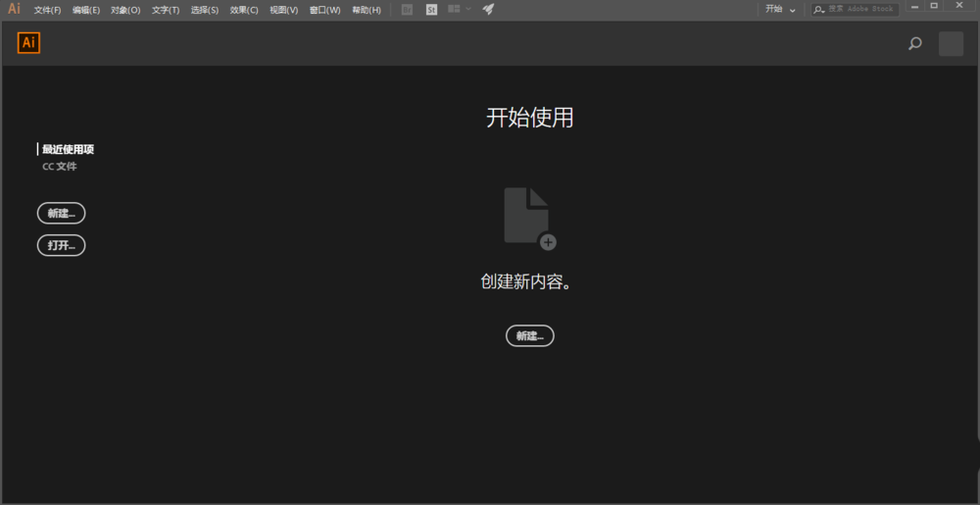
Task: Open the 文字(T) menu
Action: coord(166,10)
